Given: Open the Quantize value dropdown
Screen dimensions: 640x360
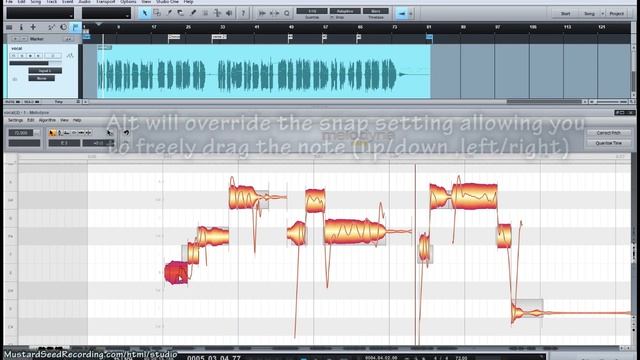Looking at the screenshot, I should [312, 11].
